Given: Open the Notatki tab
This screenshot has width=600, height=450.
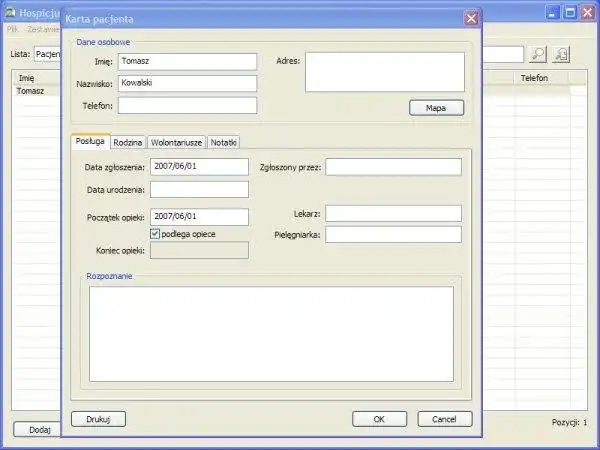Looking at the screenshot, I should click(x=223, y=142).
